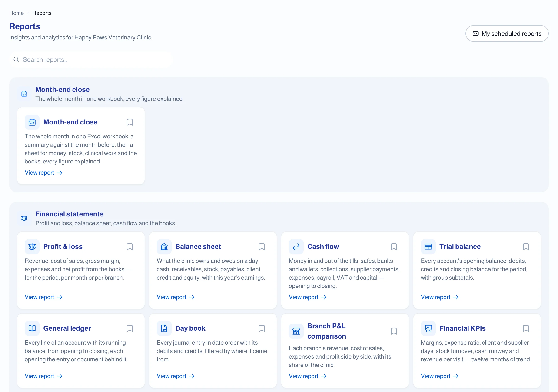View report for Day book
558x392 pixels.
176,376
